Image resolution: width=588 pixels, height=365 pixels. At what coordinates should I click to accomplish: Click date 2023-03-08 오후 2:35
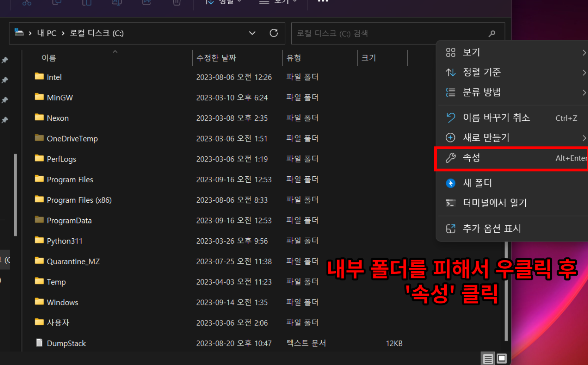pyautogui.click(x=232, y=118)
